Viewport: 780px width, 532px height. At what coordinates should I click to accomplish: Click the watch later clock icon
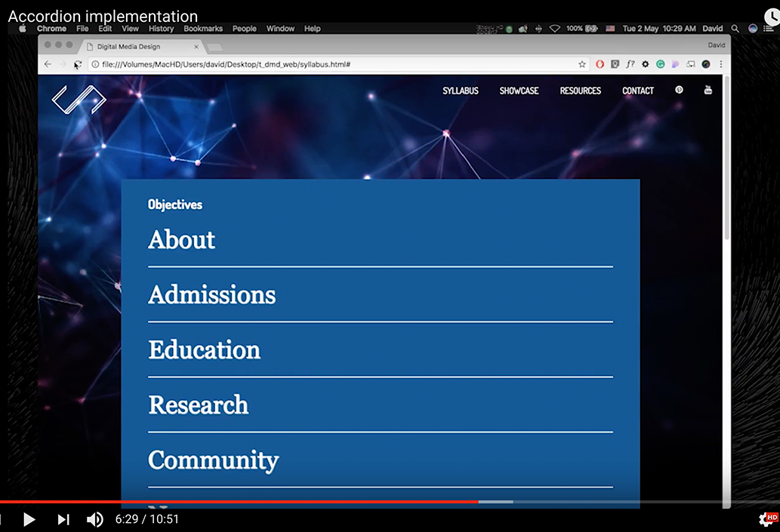pos(772,17)
